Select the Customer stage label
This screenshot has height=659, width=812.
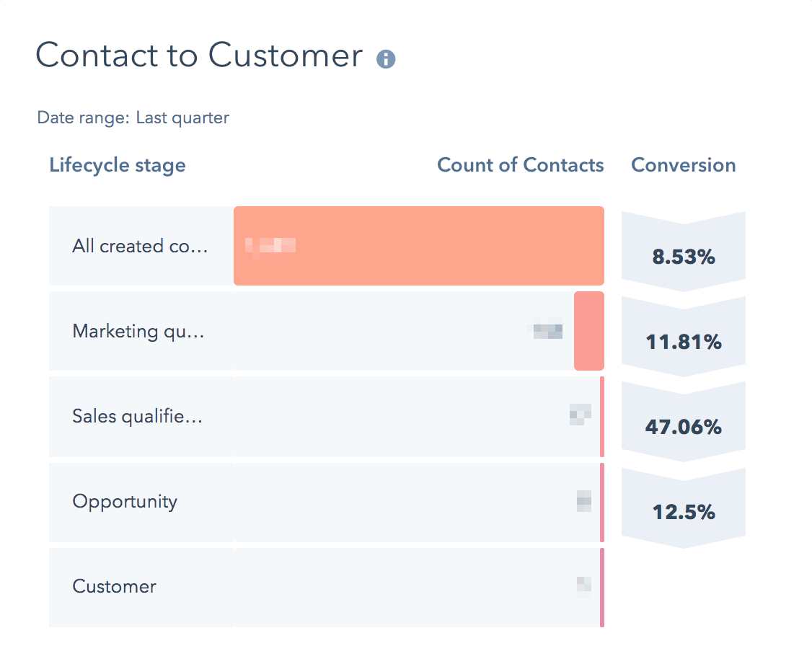tap(114, 586)
